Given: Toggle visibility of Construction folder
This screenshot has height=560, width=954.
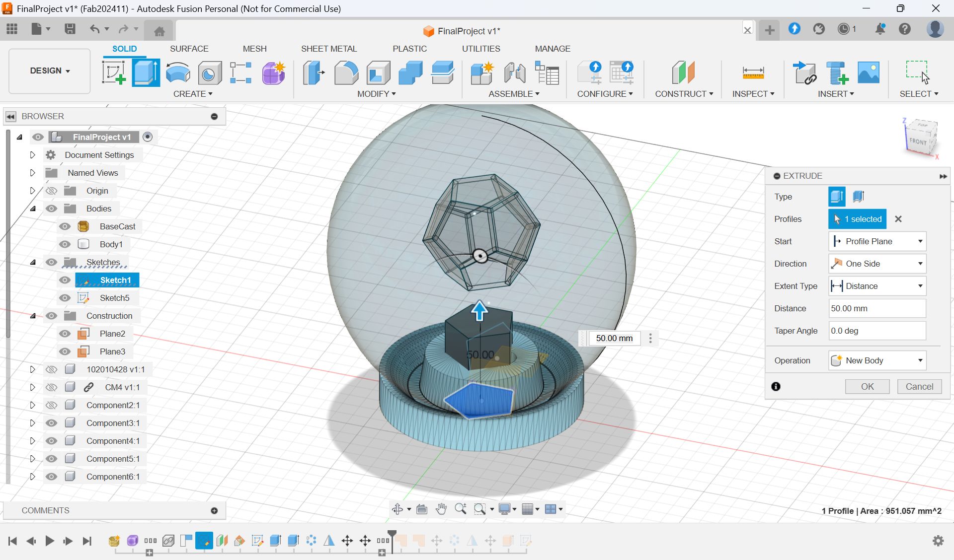Looking at the screenshot, I should point(51,316).
